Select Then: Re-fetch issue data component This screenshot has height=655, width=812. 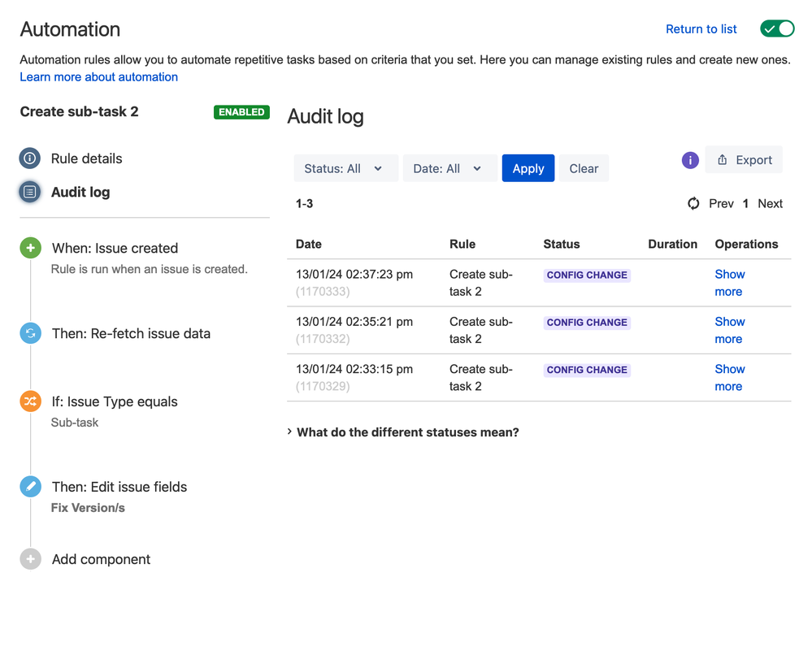[x=131, y=333]
